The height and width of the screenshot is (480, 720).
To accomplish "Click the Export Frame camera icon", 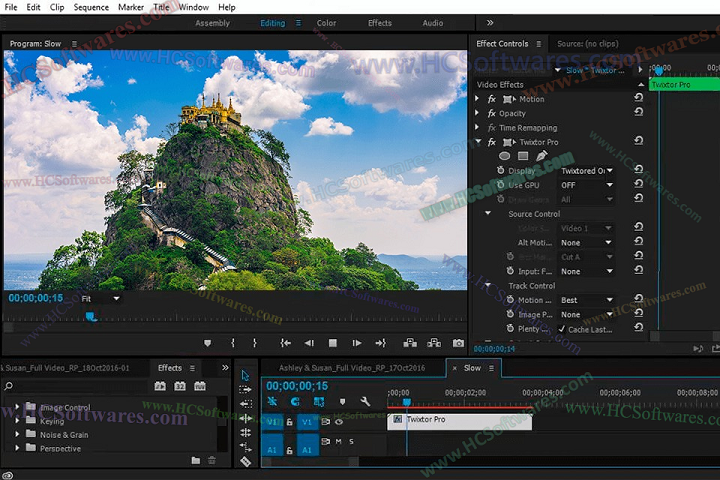I will (458, 343).
